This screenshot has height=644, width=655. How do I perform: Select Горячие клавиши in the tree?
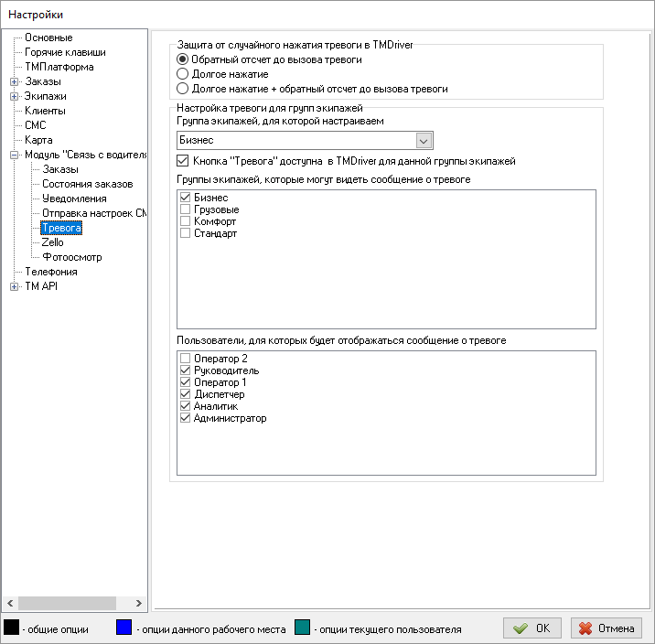(64, 52)
